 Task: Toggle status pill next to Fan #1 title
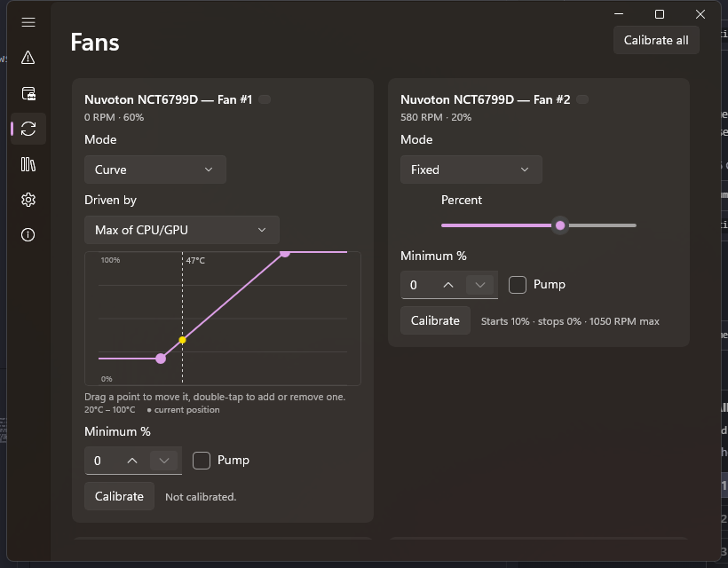click(265, 99)
